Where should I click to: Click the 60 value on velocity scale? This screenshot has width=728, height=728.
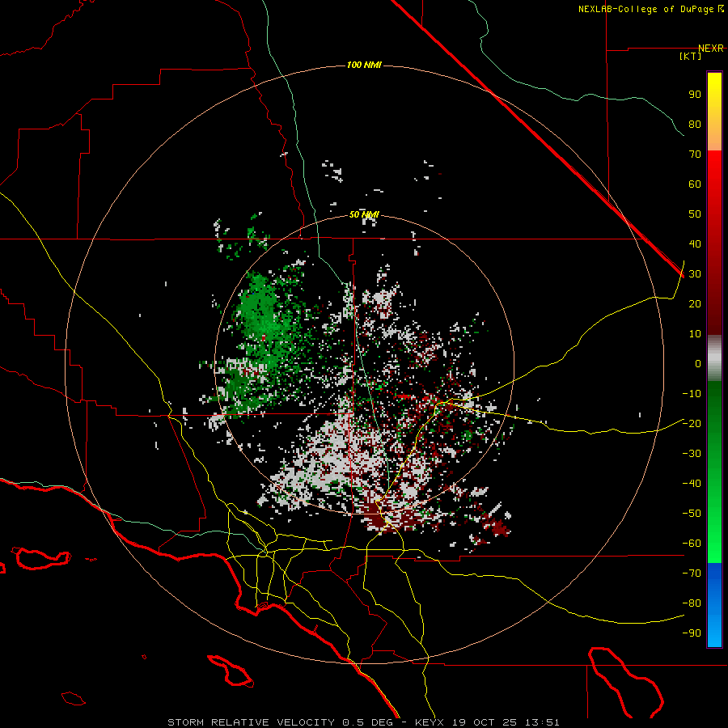[x=695, y=184]
